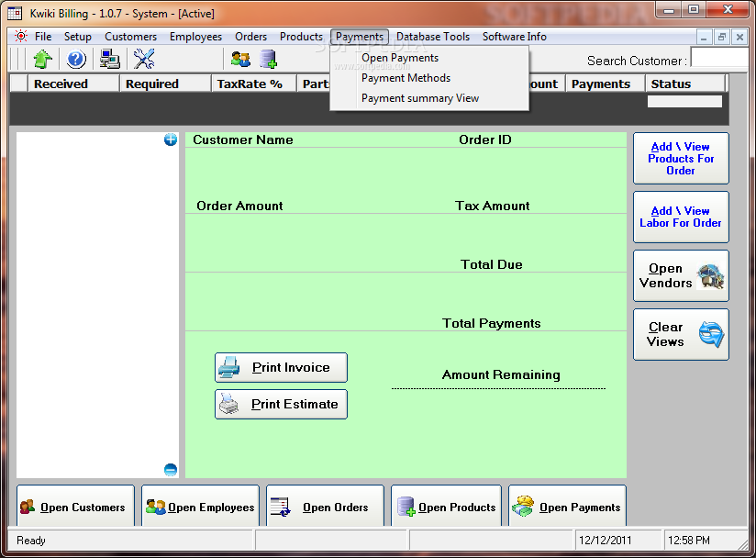Open the Database Tools menu
The width and height of the screenshot is (756, 558).
click(433, 37)
